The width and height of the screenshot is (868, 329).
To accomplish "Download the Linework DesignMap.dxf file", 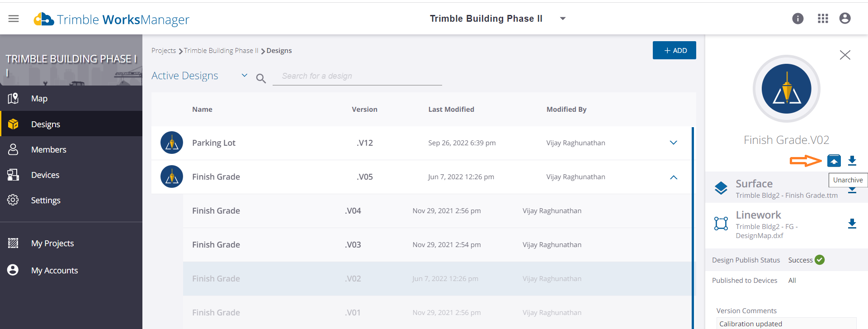I will pyautogui.click(x=852, y=224).
